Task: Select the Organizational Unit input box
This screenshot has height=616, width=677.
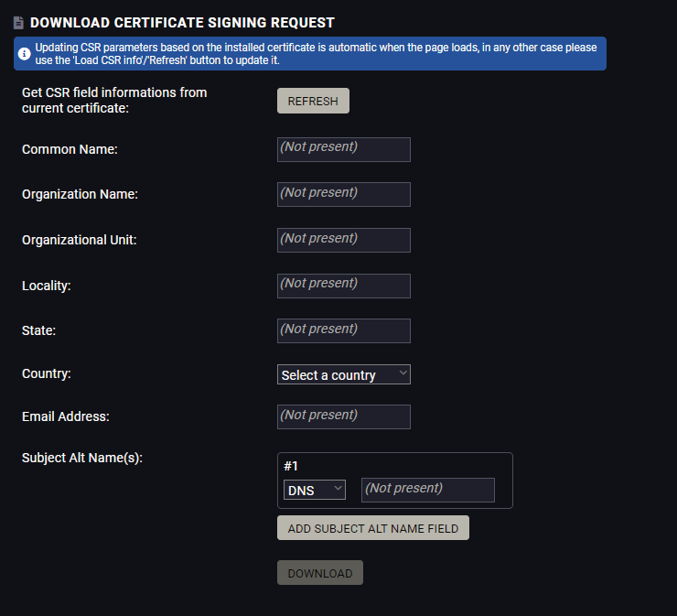Action: [x=343, y=240]
